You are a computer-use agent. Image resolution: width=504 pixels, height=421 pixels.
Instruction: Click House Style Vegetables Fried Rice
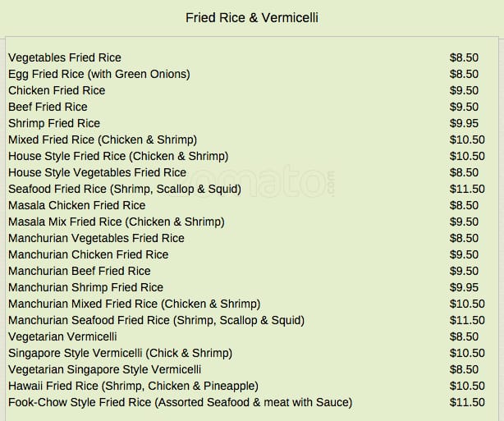point(97,172)
